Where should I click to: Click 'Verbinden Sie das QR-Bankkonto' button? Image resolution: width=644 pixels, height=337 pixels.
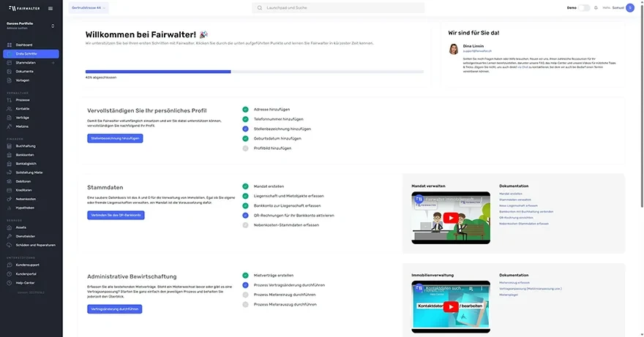click(x=116, y=215)
